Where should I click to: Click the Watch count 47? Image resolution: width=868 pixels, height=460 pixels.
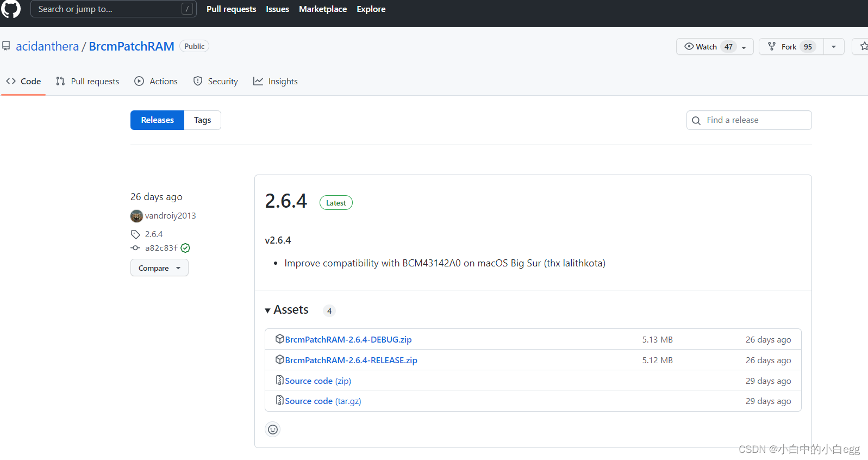click(x=728, y=47)
